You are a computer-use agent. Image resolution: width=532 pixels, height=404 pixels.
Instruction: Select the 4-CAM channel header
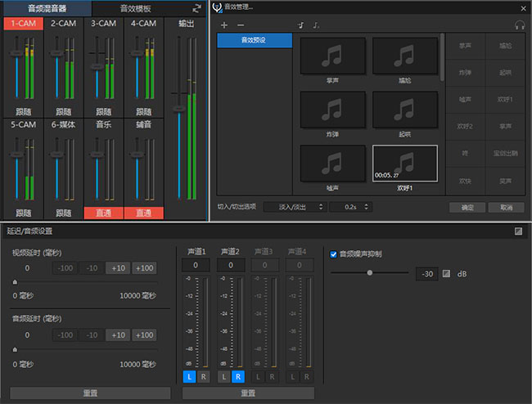tap(143, 24)
